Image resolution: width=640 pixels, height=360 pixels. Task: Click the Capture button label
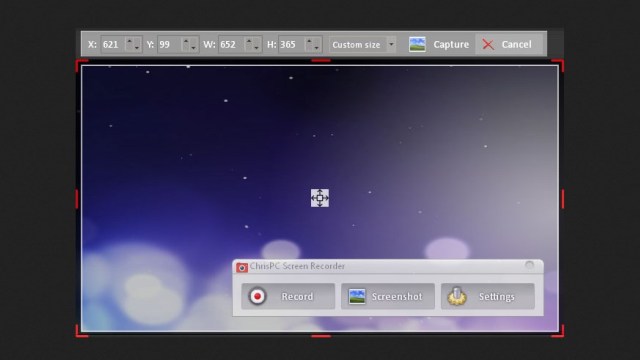tap(451, 44)
